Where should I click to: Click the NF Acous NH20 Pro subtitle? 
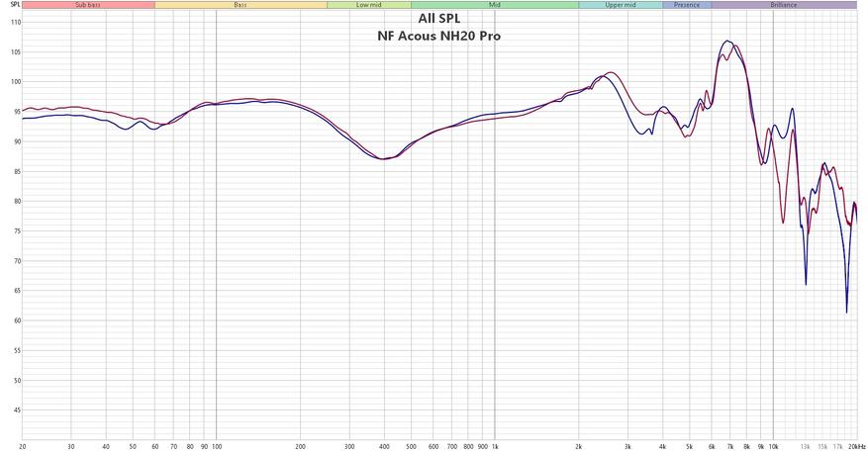pyautogui.click(x=439, y=36)
